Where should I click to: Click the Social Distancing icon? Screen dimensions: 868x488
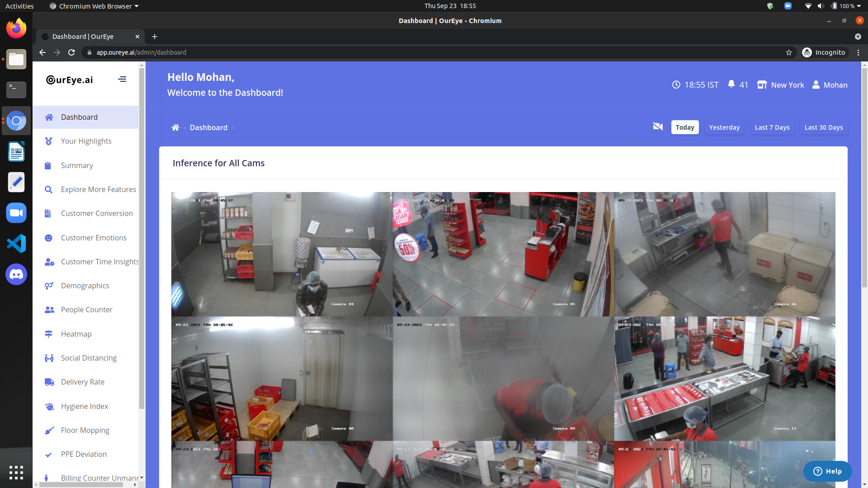click(x=49, y=358)
